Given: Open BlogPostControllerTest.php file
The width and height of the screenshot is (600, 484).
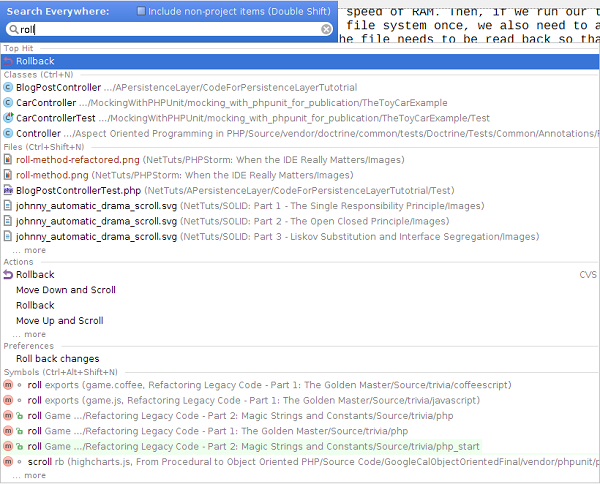Looking at the screenshot, I should click(300, 191).
